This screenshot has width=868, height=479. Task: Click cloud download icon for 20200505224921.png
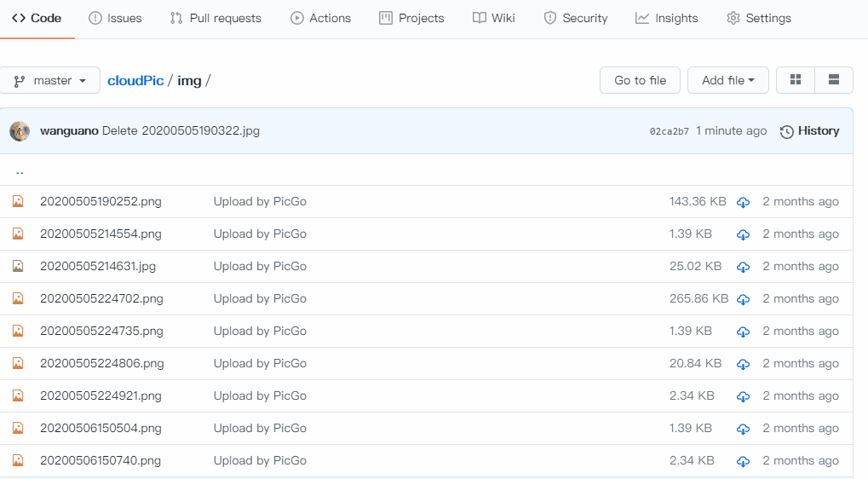point(743,396)
